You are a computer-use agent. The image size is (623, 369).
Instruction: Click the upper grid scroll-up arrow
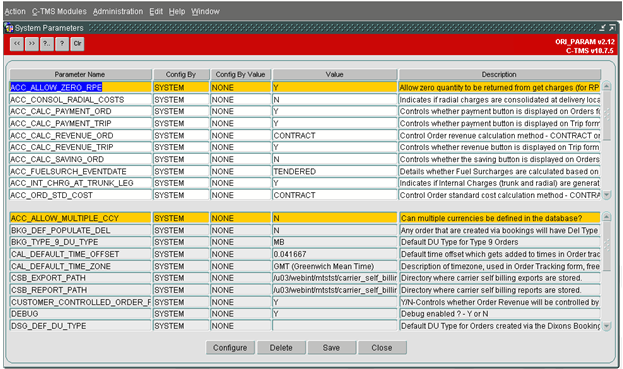(607, 86)
